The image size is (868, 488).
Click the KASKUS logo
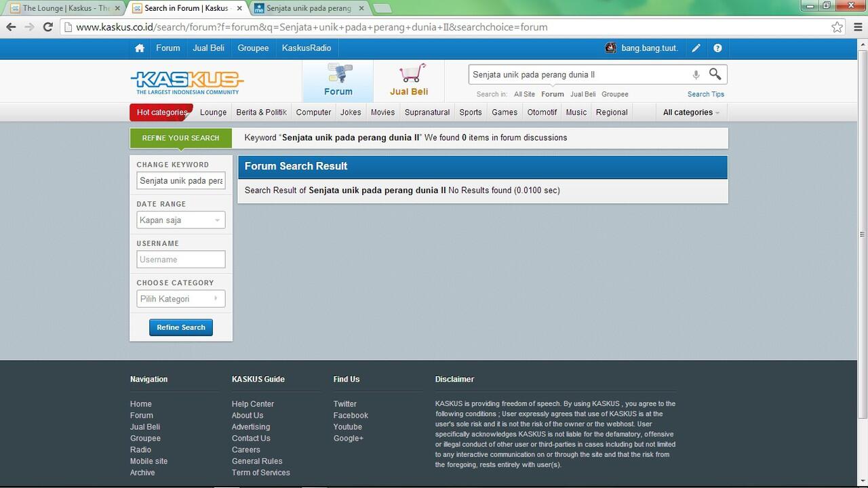(x=187, y=82)
